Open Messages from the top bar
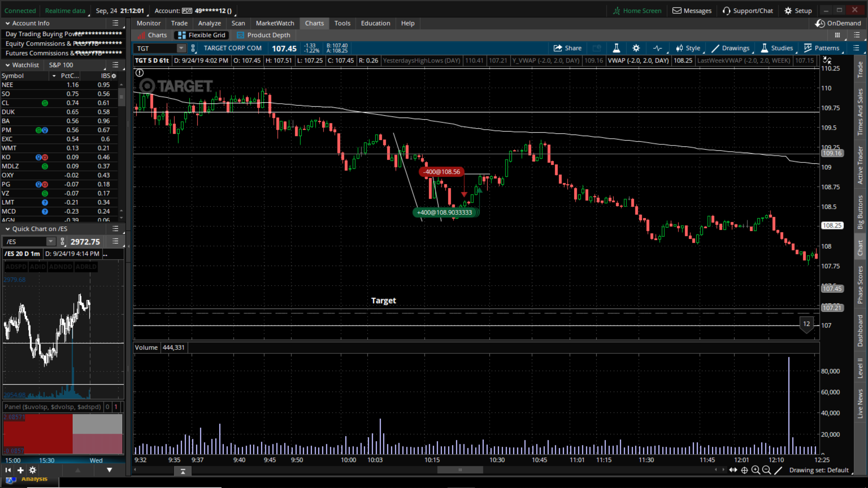This screenshot has width=868, height=488. point(692,11)
